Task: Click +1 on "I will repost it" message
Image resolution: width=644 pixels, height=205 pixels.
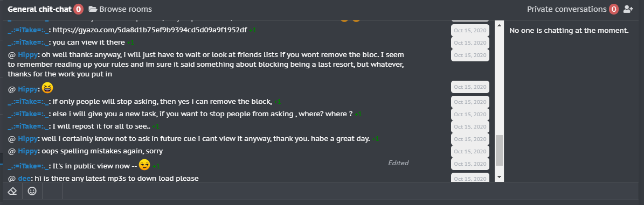Action: coord(156,126)
